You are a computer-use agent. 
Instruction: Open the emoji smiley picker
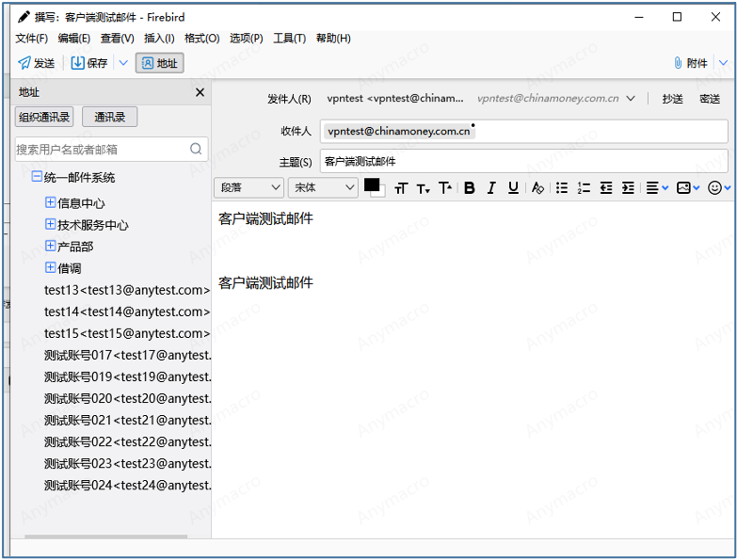click(714, 188)
